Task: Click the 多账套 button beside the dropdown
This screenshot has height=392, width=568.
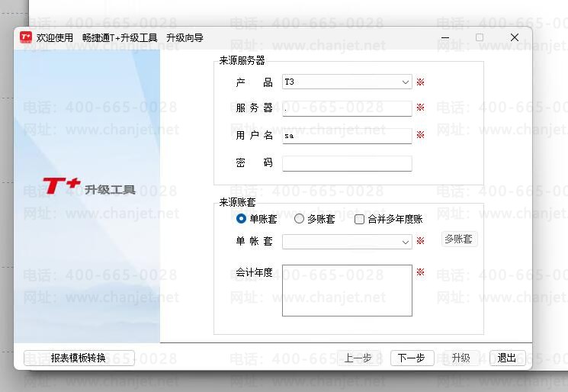Action: point(459,239)
